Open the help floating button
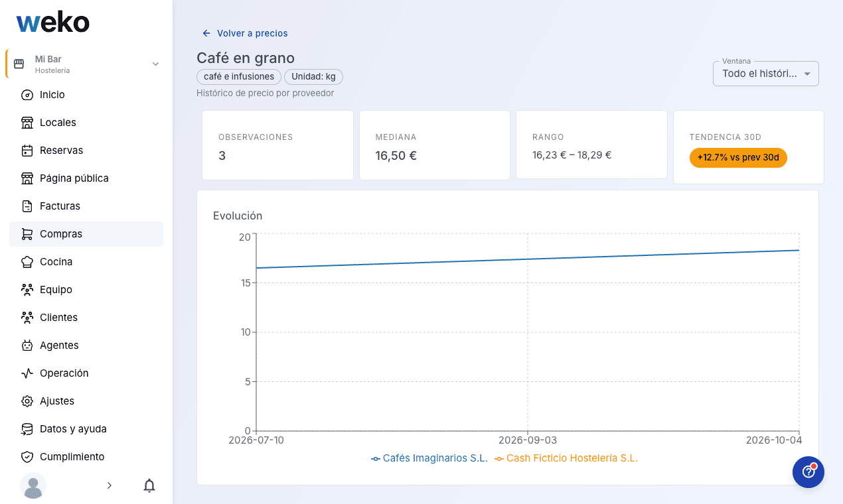The width and height of the screenshot is (843, 504). (x=808, y=472)
